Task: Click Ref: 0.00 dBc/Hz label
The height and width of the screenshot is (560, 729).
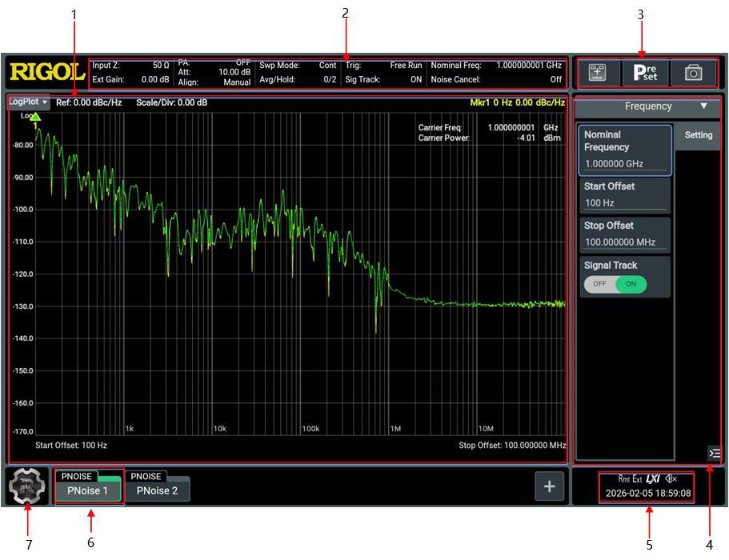Action: tap(89, 102)
